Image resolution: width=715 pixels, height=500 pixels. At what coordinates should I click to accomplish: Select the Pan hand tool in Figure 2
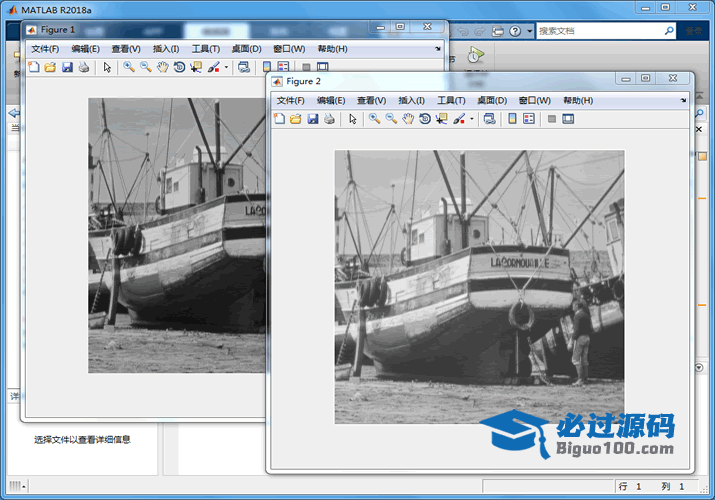408,119
